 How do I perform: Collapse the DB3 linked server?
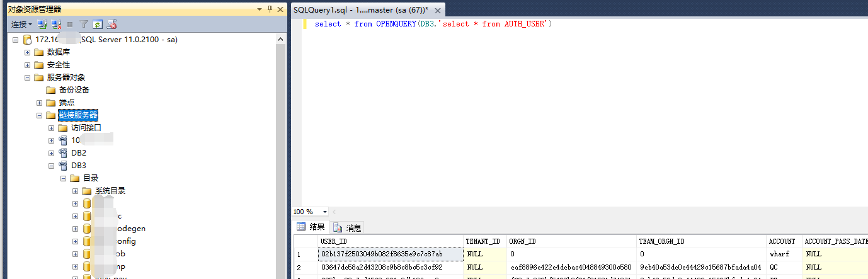51,166
